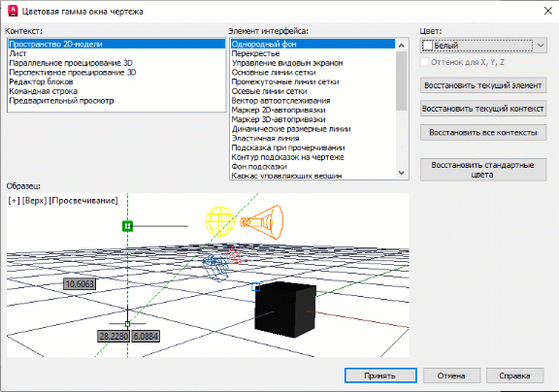Select element 'Управление видовым экраном'
Viewport: 559px width, 392px height.
pyautogui.click(x=312, y=63)
